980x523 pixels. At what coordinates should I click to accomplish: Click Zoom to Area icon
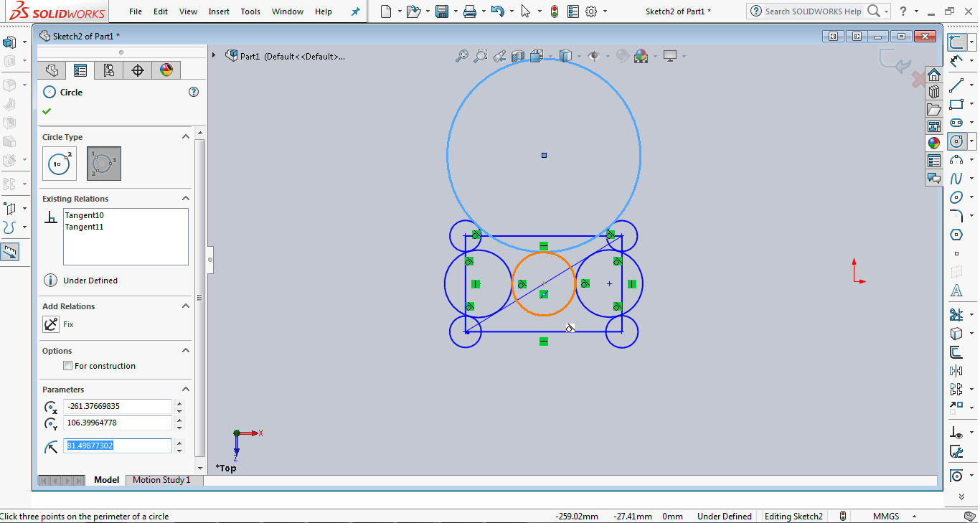[481, 56]
